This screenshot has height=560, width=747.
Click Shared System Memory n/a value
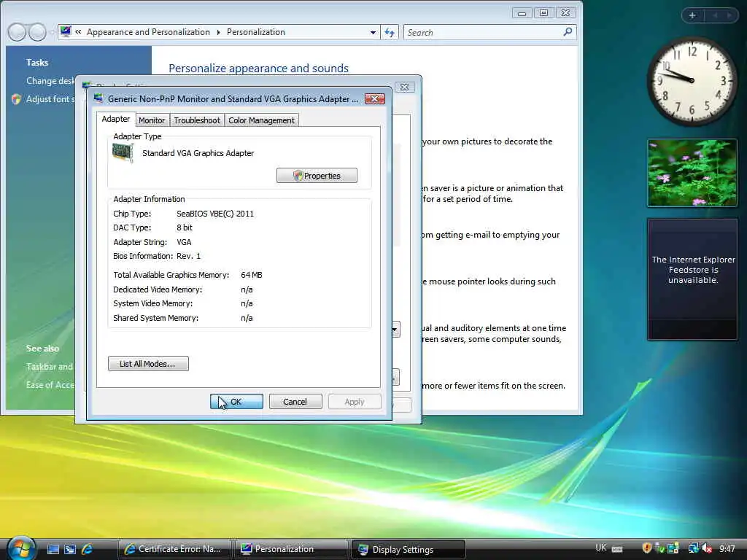(247, 318)
